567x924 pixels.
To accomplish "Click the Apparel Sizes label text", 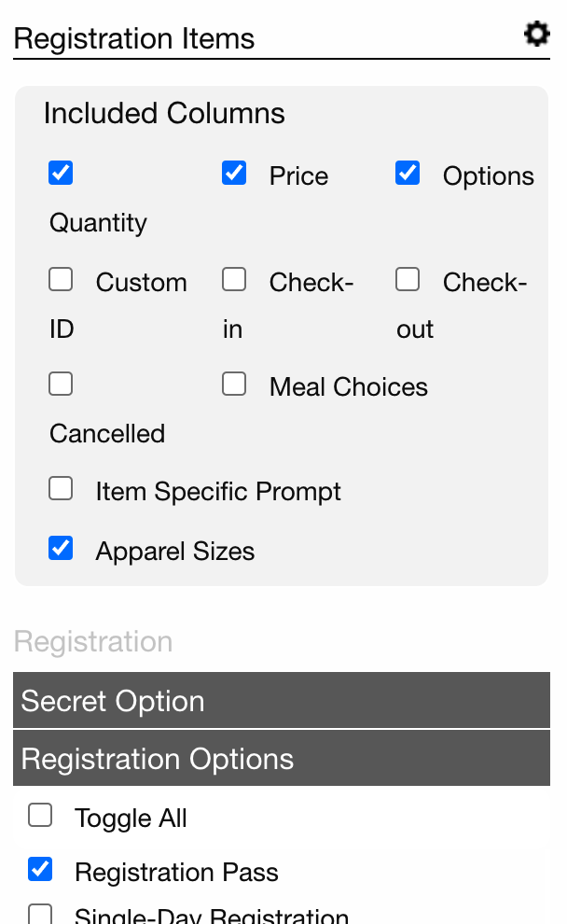I will (175, 552).
